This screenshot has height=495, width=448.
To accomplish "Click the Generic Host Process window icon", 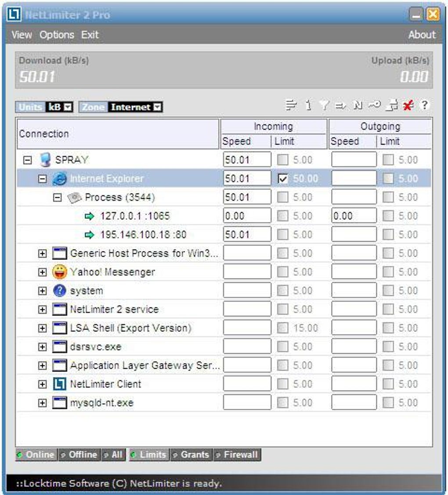I will [x=59, y=253].
